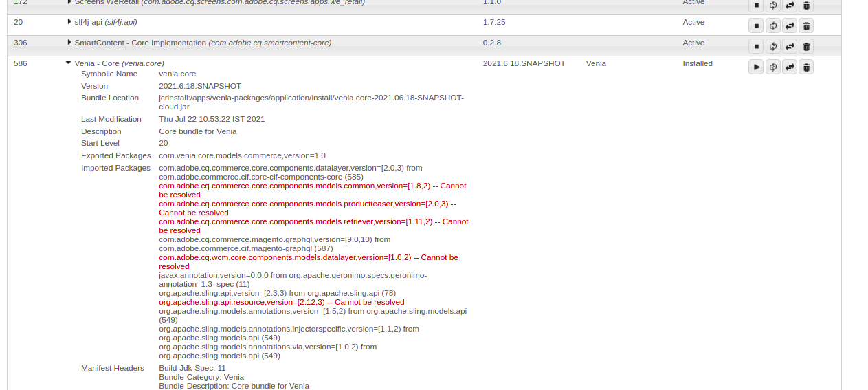Open SmartContent - Core Implementation bundle link
The width and height of the screenshot is (868, 390).
pos(203,43)
